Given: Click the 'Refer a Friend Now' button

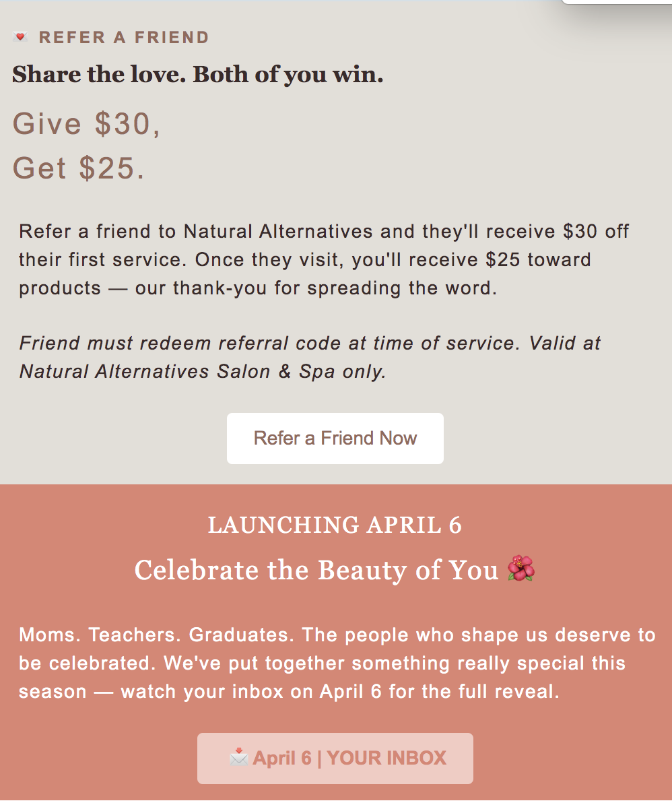Looking at the screenshot, I should coord(335,438).
